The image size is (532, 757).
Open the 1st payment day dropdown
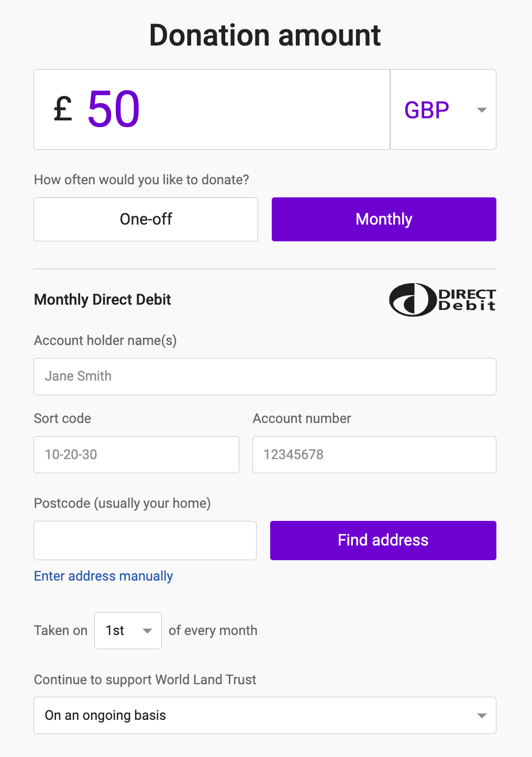pyautogui.click(x=128, y=630)
